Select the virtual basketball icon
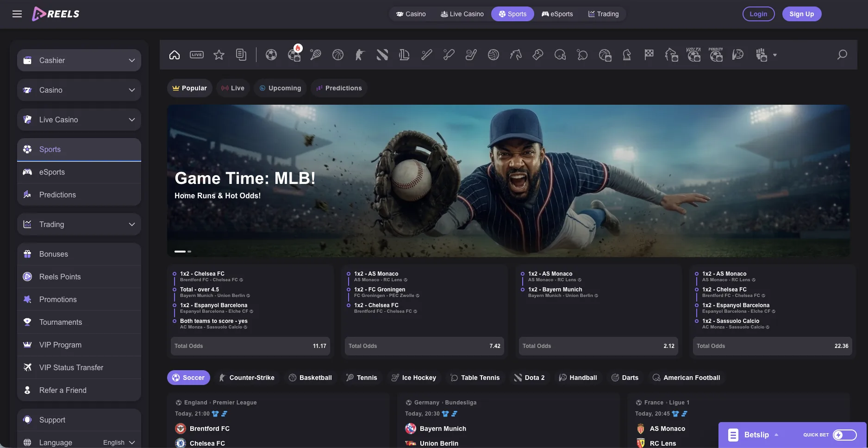Viewport: 868px width, 448px height. tap(605, 55)
